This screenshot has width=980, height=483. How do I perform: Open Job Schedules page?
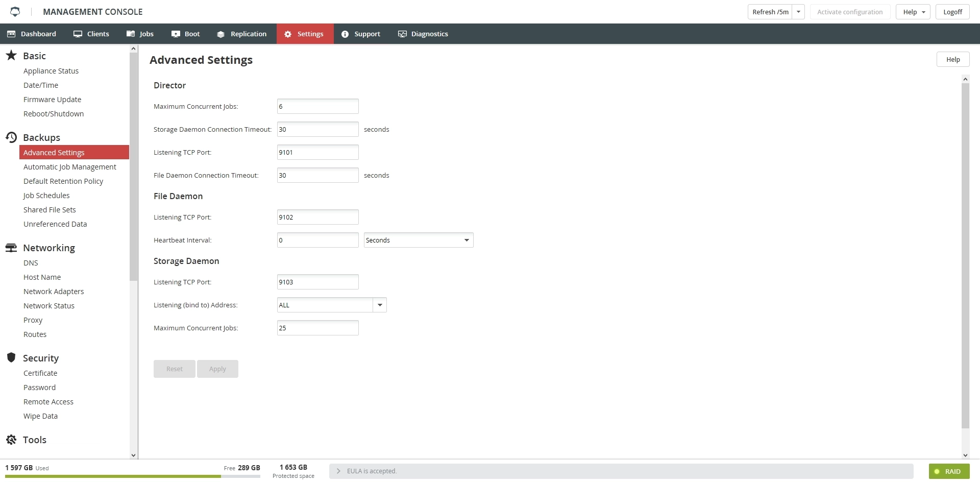tap(46, 196)
